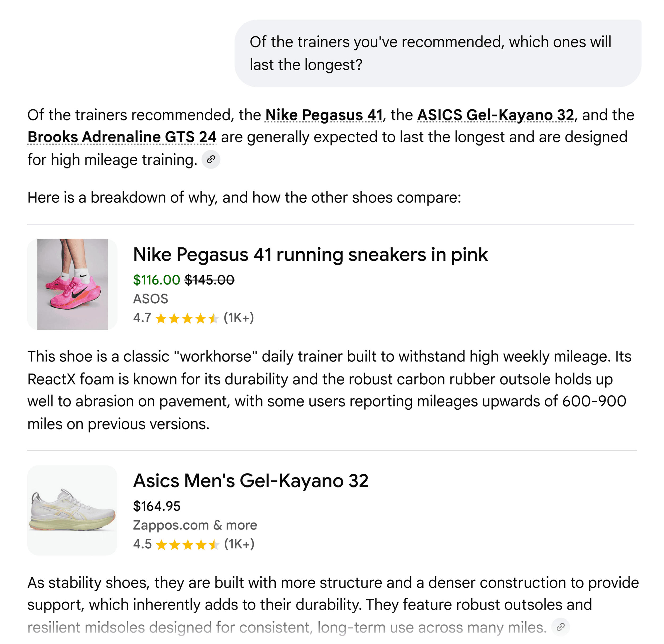Click the 4.7 rating number
Screen dimensions: 664x644
(x=141, y=318)
